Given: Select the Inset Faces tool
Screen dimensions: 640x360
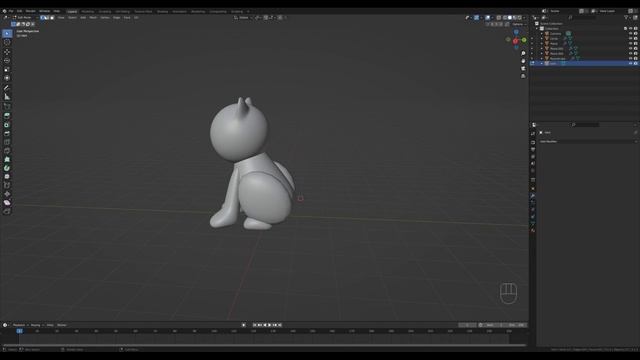Looking at the screenshot, I should tap(7, 125).
